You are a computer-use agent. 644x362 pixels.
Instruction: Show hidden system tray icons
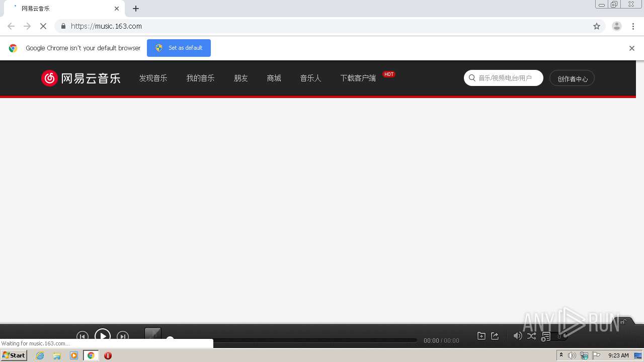561,355
